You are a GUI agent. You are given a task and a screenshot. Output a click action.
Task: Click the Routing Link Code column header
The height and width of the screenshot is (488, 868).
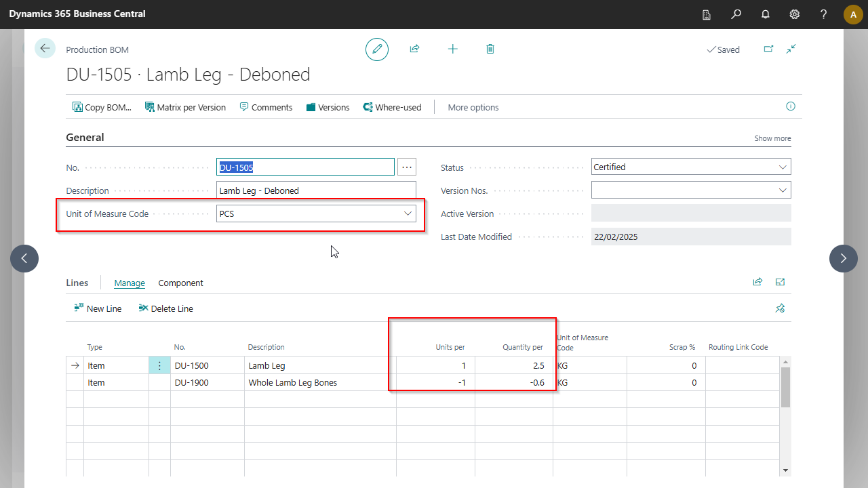click(x=738, y=347)
